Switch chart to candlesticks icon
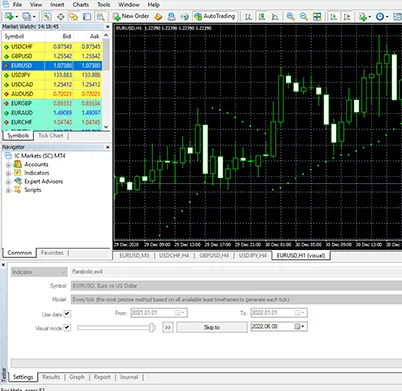This screenshot has width=402, height=391. 262,16
